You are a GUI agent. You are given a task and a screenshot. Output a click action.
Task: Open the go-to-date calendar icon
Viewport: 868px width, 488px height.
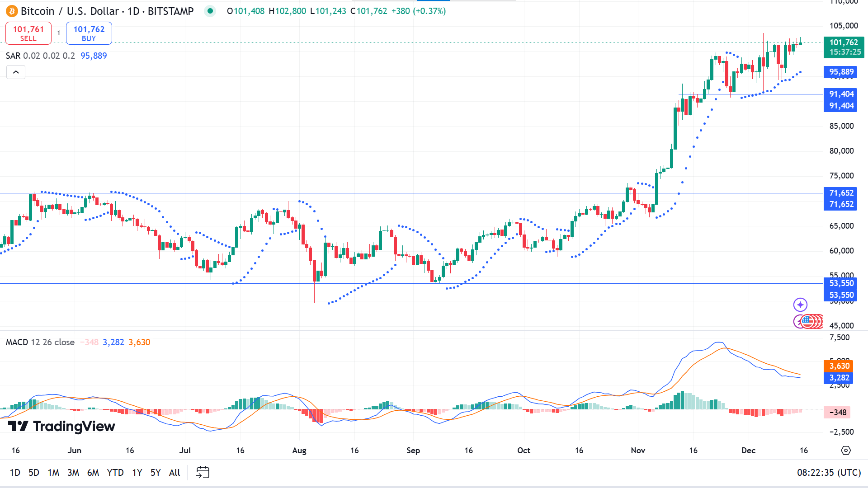(x=203, y=472)
